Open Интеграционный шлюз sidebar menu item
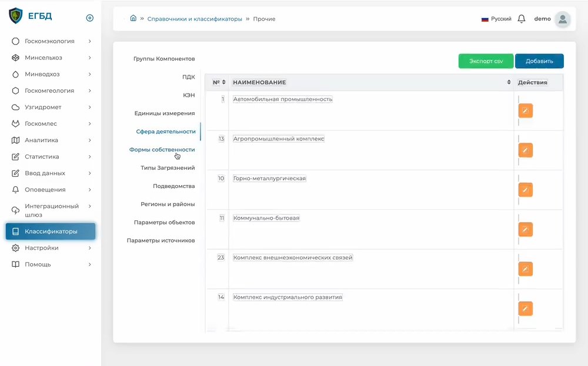Image resolution: width=588 pixels, height=366 pixels. point(51,210)
